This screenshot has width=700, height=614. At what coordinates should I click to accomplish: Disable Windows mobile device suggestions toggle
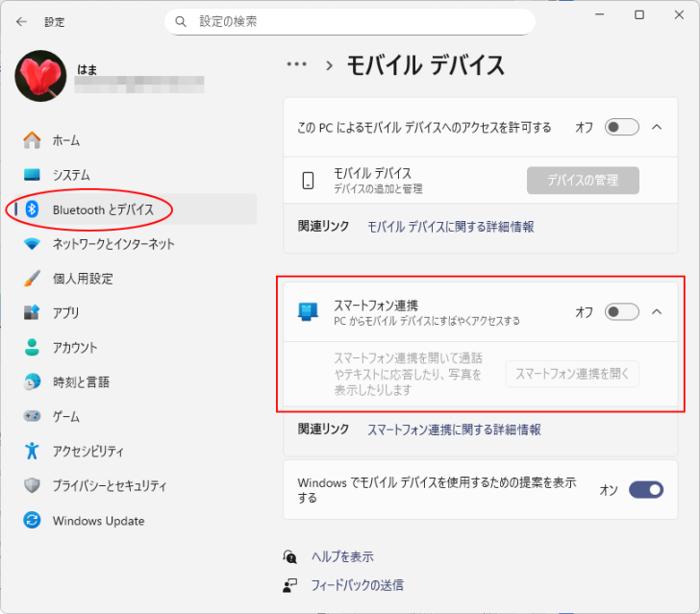coord(645,489)
